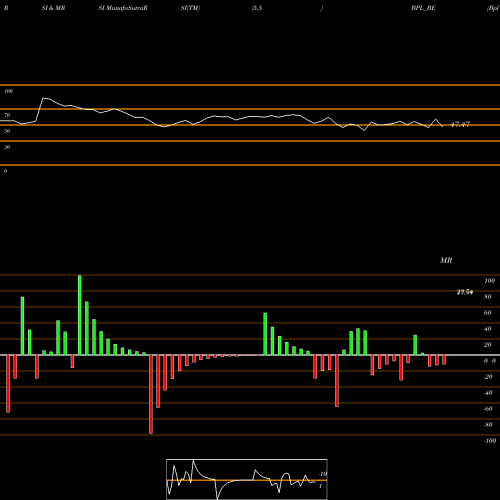Click the "BPL_BE" symbol label
The width and height of the screenshot is (500, 500).
[423, 8]
